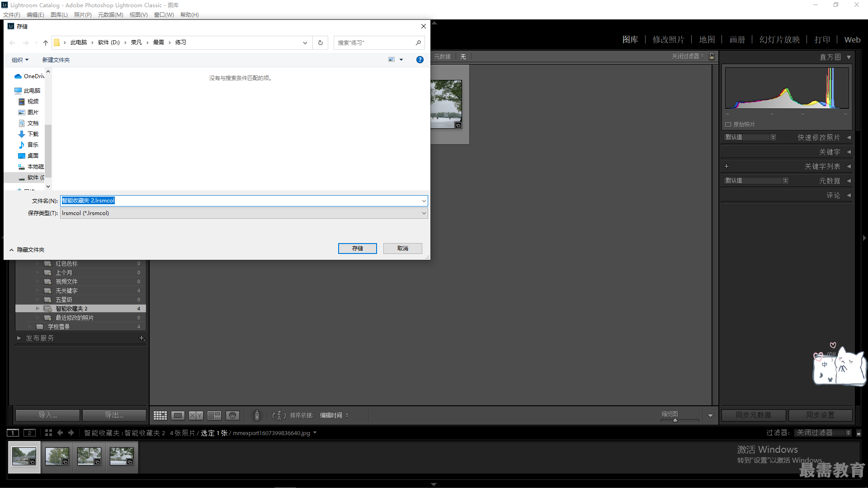The height and width of the screenshot is (488, 868).
Task: Open filename dropdown in save dialog
Action: [x=424, y=201]
